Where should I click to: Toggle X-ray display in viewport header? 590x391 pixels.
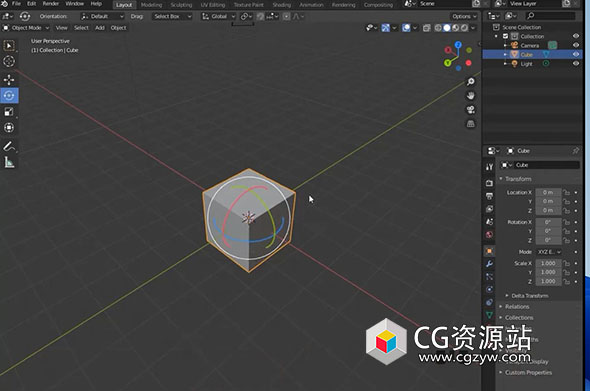[x=426, y=28]
